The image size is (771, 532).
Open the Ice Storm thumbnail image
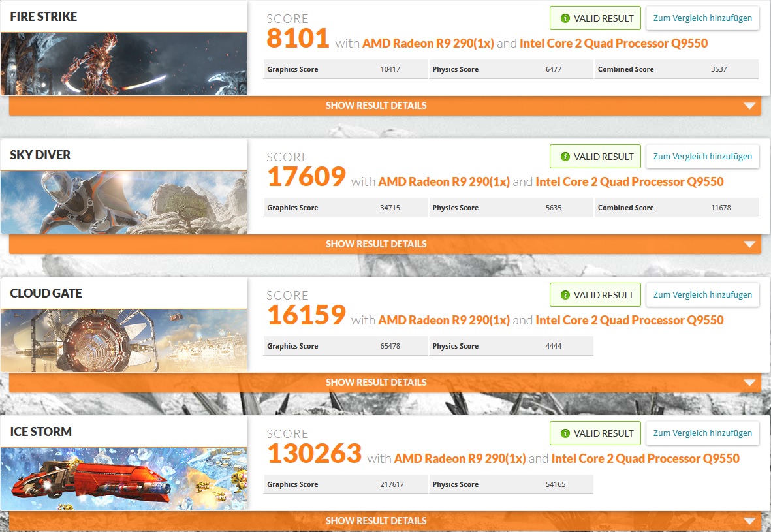tap(123, 479)
